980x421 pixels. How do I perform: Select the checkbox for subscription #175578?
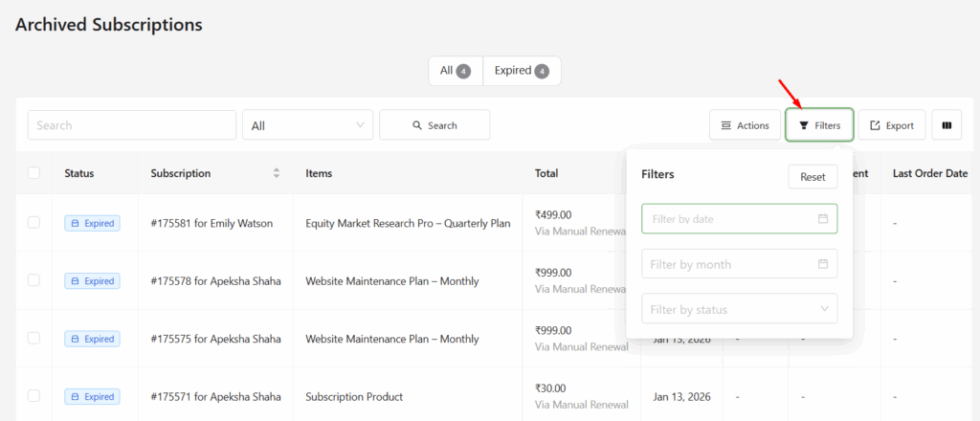click(34, 280)
